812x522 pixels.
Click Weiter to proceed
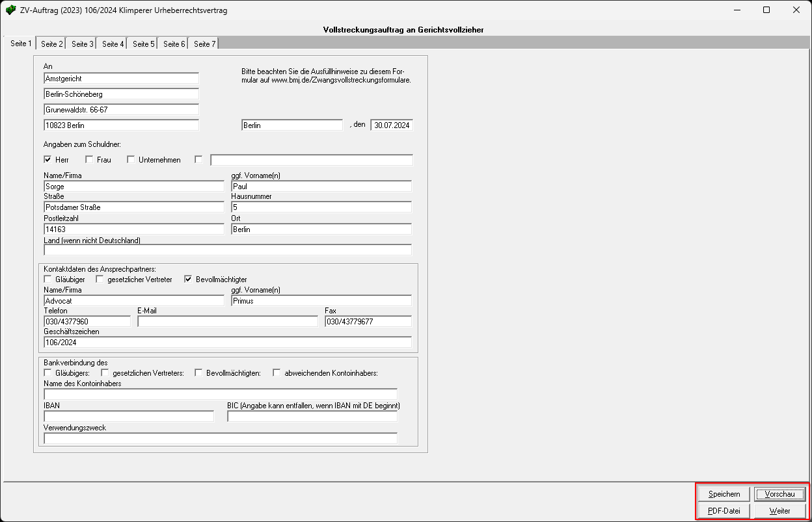click(779, 511)
